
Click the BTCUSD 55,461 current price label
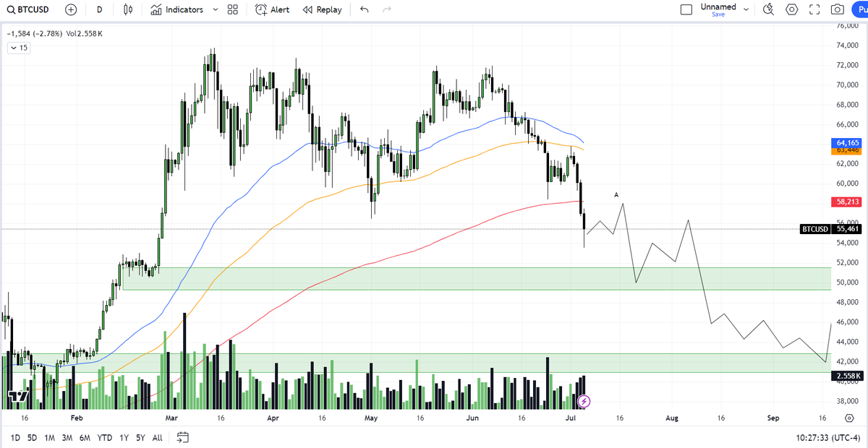click(831, 229)
